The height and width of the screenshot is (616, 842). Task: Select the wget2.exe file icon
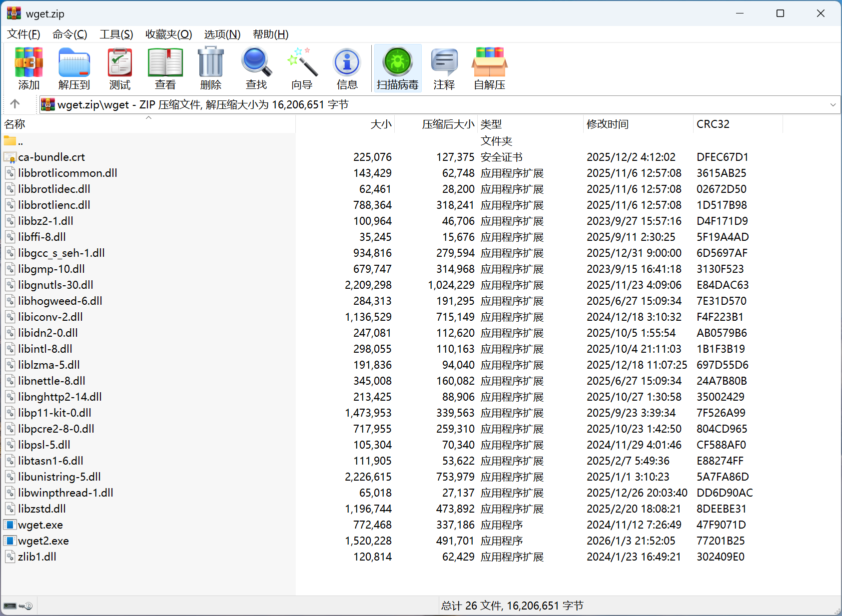[10, 541]
